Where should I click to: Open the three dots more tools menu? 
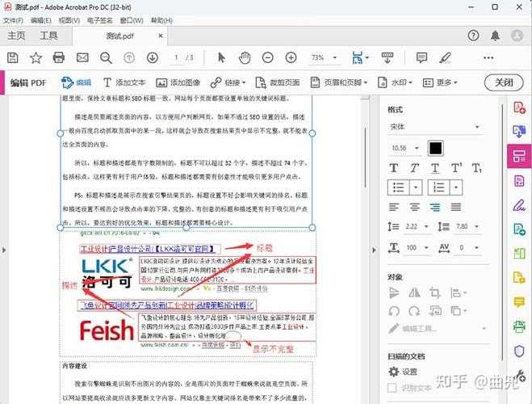point(488,57)
